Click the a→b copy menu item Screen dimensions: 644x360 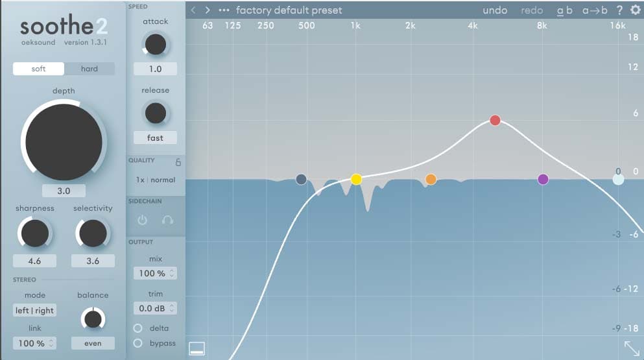click(x=595, y=10)
